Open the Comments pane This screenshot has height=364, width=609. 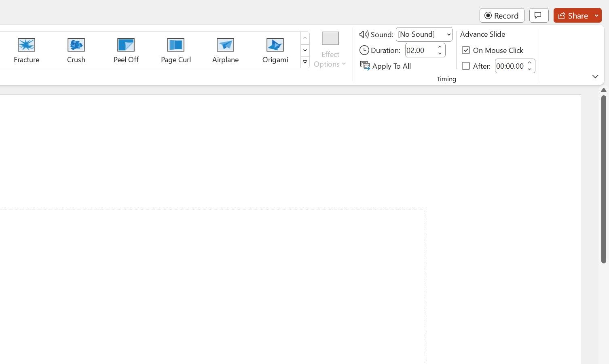pos(539,15)
